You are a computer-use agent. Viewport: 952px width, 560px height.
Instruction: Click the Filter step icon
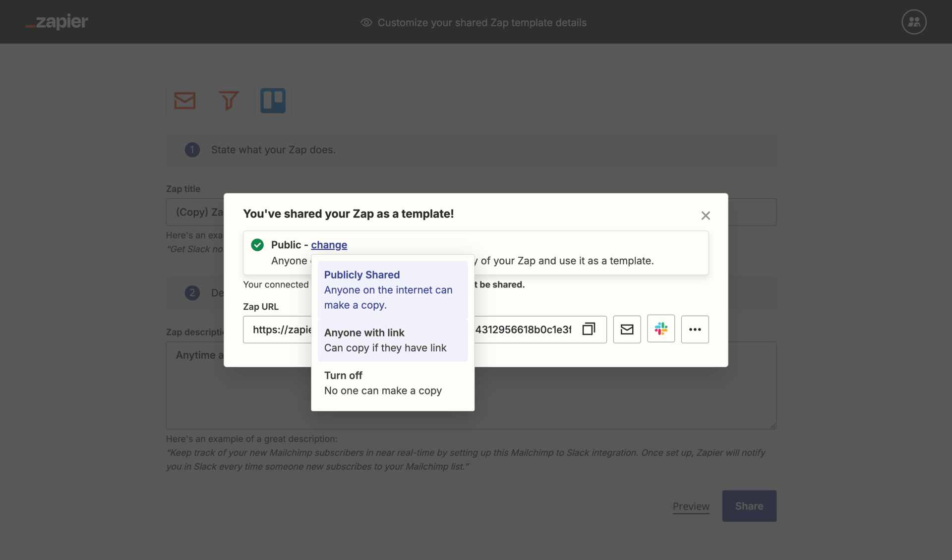pos(229,101)
